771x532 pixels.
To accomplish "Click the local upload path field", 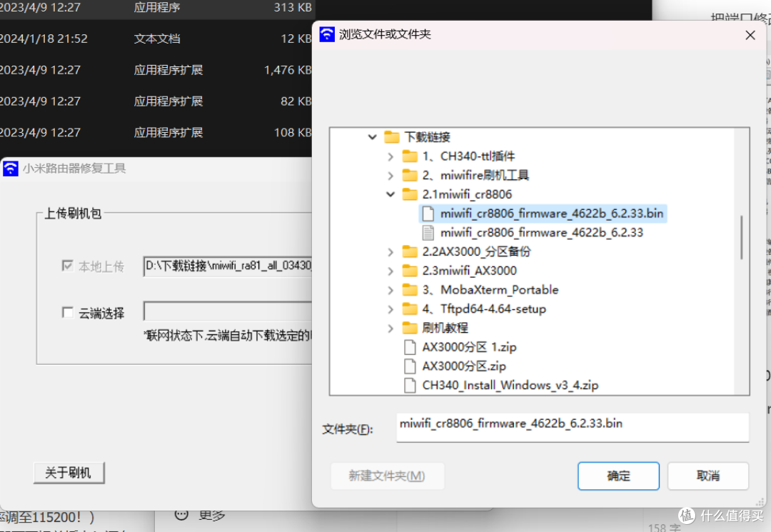I will pyautogui.click(x=228, y=266).
